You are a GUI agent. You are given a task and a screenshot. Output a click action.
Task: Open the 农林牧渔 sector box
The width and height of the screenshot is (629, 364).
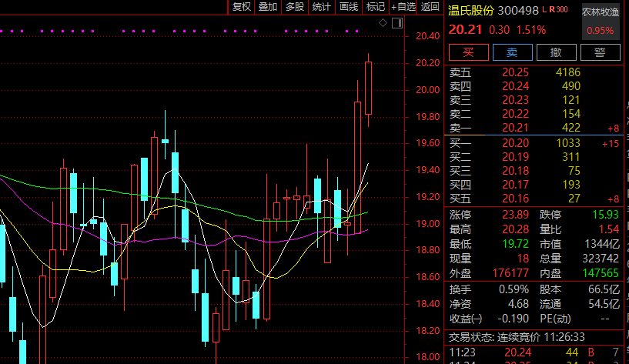(601, 22)
